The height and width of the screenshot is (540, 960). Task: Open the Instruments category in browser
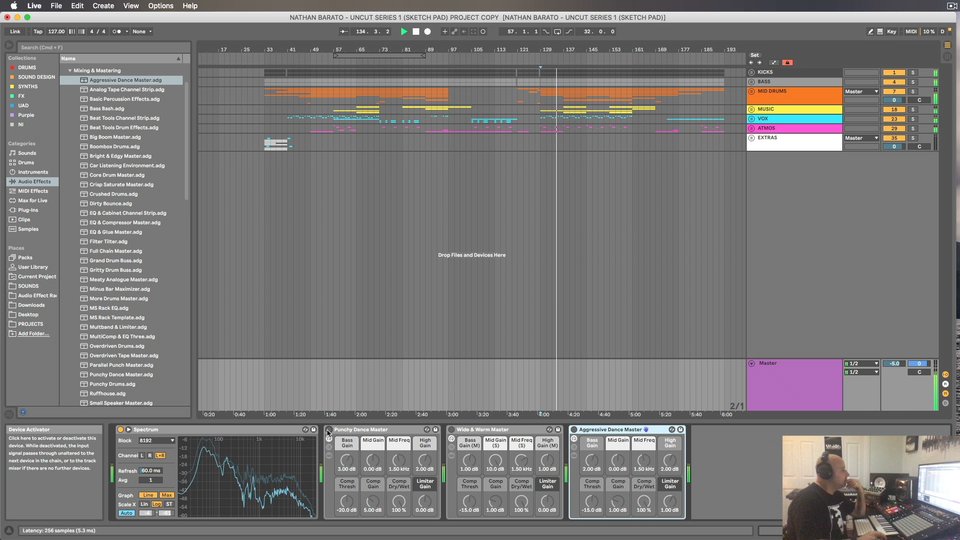pos(32,172)
